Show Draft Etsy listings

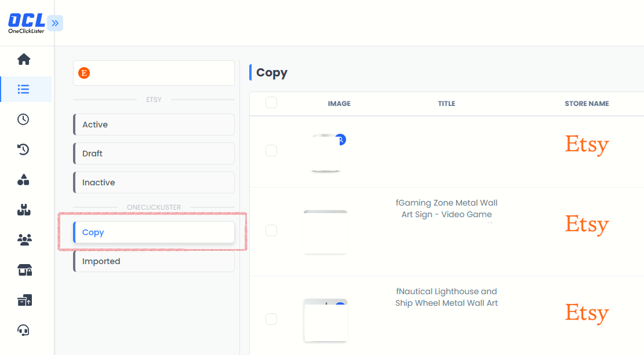154,153
